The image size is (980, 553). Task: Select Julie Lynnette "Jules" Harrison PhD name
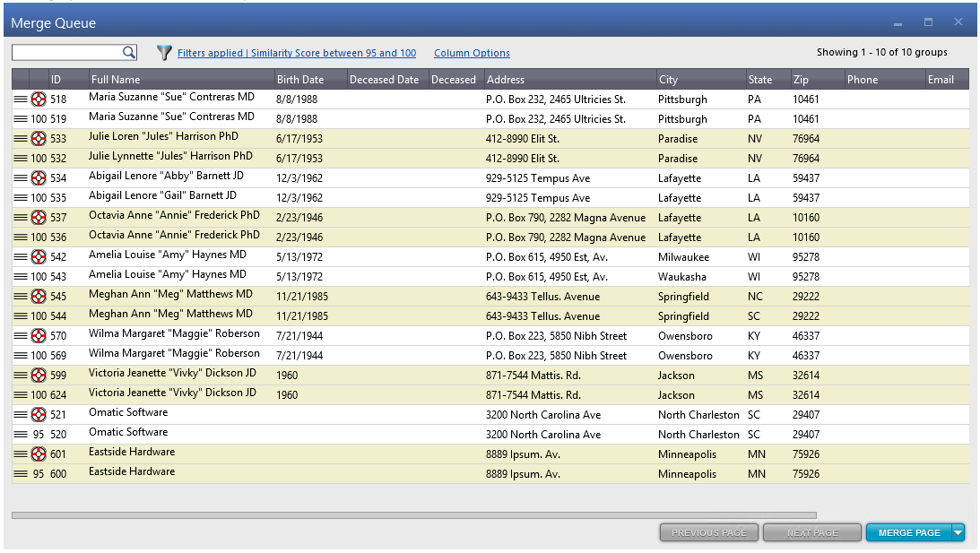(x=170, y=156)
